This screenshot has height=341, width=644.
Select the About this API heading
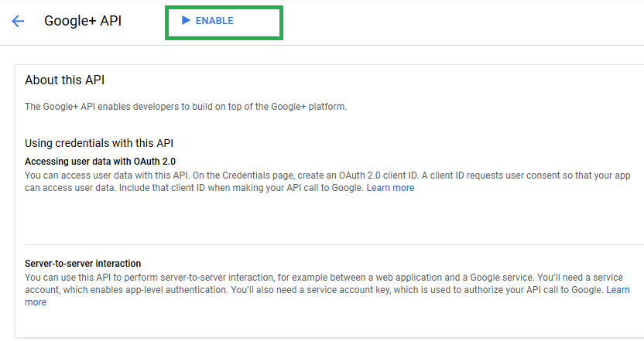(x=65, y=80)
